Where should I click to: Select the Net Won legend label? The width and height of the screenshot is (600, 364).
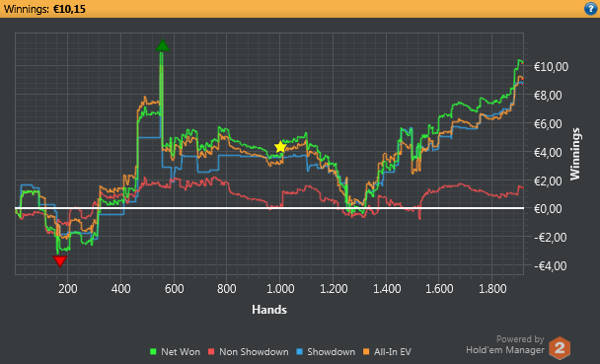181,352
